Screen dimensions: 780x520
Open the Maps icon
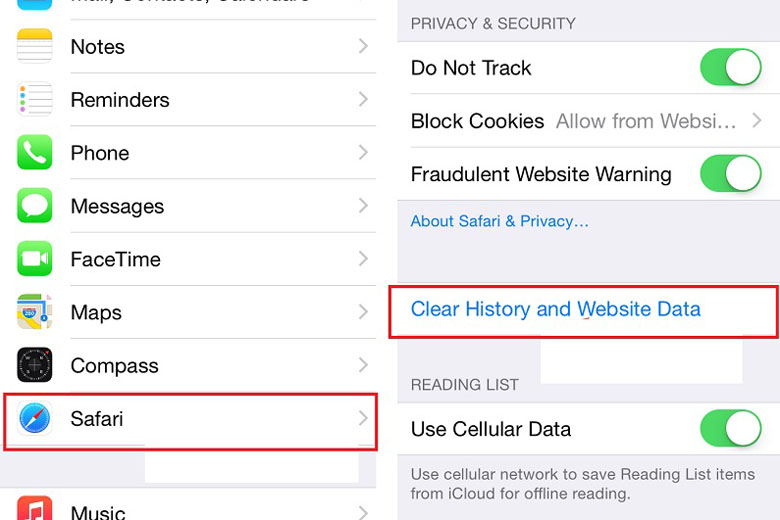pyautogui.click(x=34, y=312)
